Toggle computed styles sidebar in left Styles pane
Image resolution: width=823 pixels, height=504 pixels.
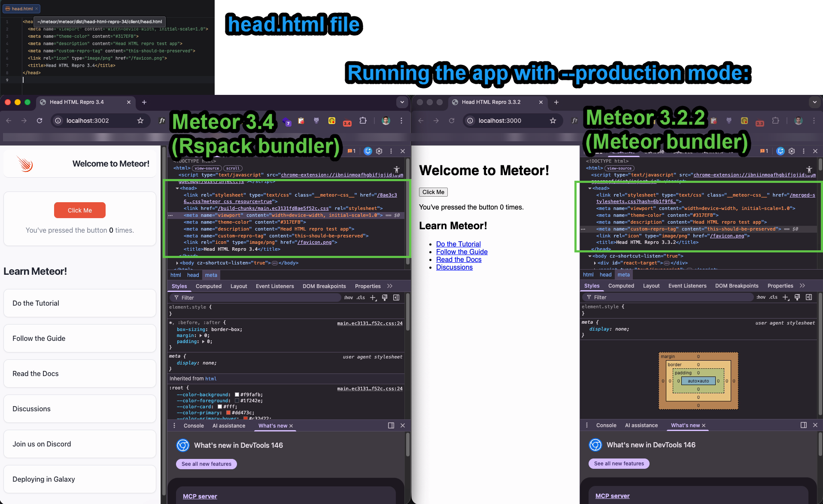click(x=396, y=298)
